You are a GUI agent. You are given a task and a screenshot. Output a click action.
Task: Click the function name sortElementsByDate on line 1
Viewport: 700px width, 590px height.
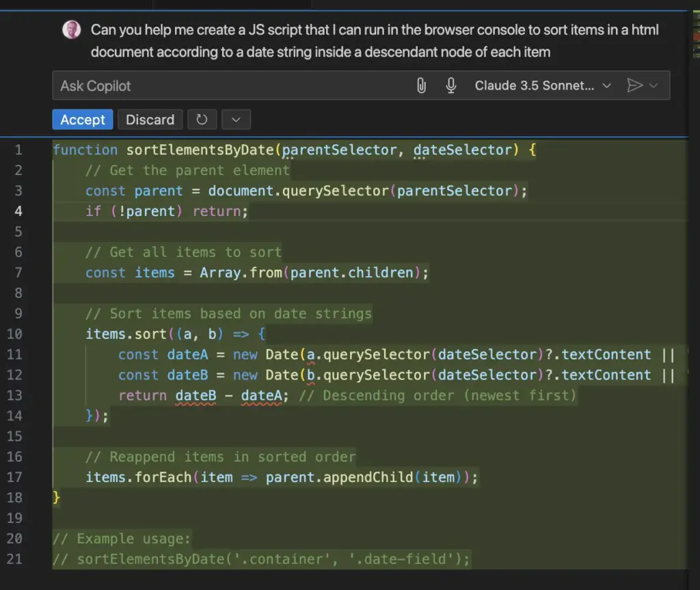click(200, 150)
